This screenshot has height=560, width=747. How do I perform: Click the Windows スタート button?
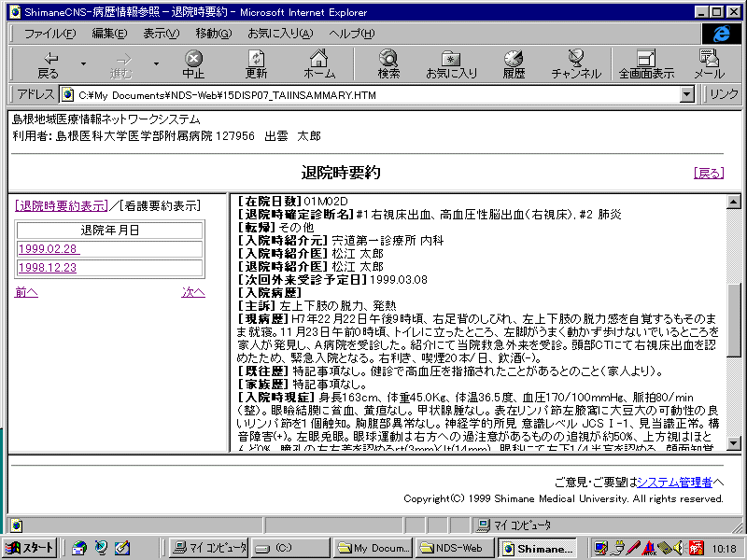[30, 548]
